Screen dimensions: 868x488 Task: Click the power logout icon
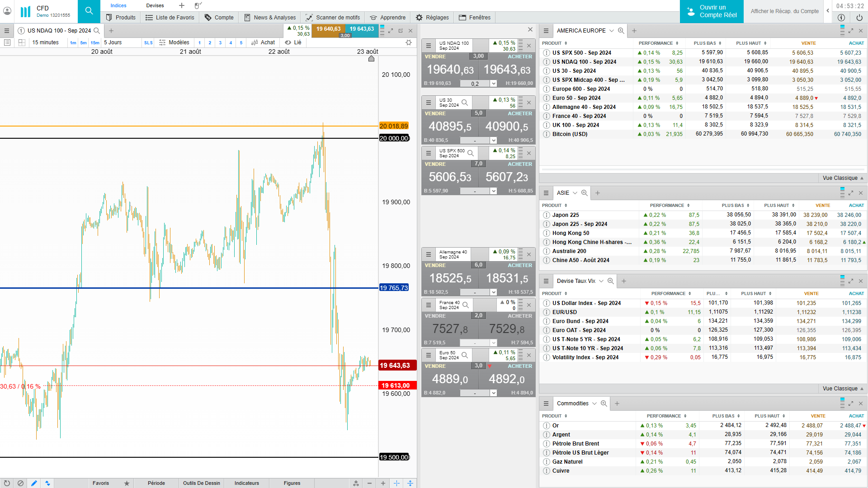pyautogui.click(x=859, y=18)
